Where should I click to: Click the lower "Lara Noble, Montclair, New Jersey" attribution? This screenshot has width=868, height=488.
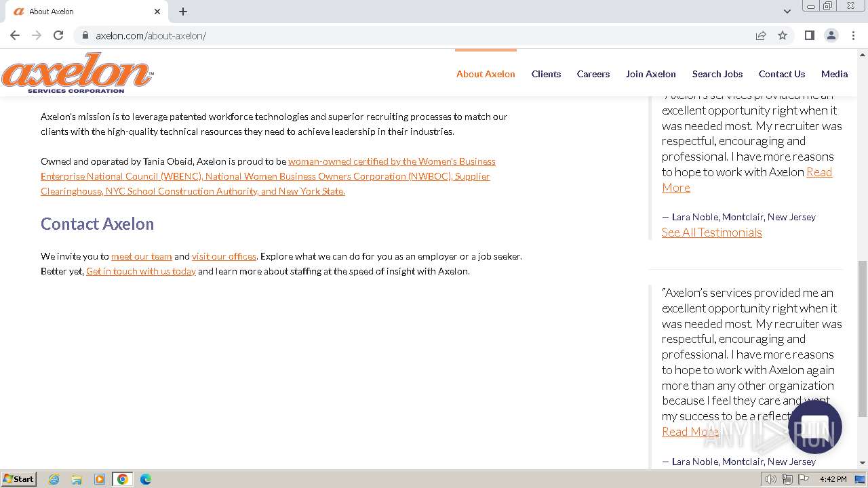739,462
